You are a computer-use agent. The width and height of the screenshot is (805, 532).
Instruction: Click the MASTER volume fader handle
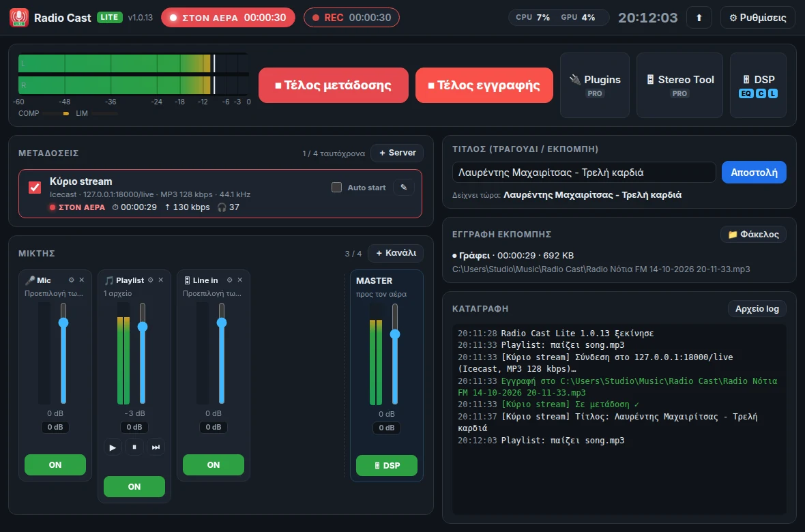395,334
